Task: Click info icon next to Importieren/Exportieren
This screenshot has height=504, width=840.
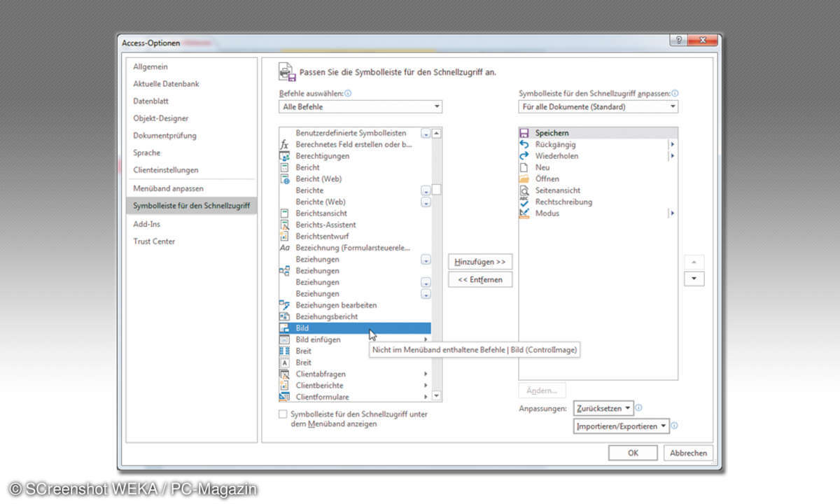Action: [675, 426]
